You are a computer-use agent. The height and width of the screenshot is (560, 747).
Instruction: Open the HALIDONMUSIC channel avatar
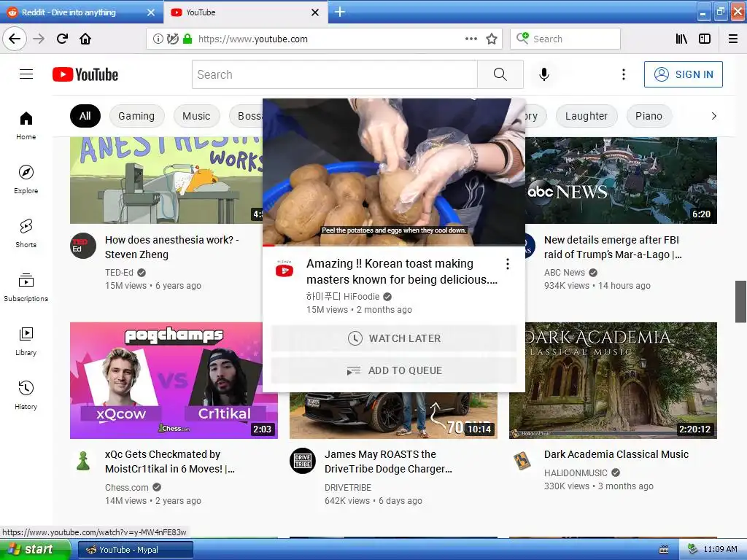pos(522,461)
